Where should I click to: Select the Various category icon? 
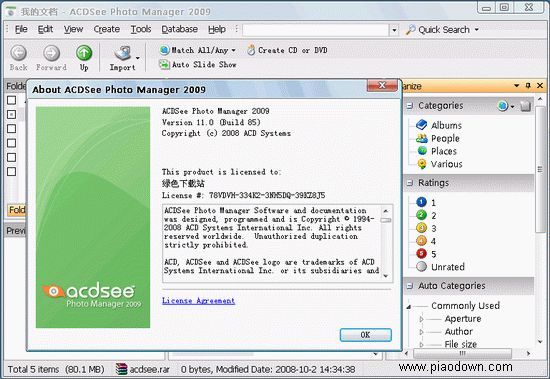coord(422,164)
